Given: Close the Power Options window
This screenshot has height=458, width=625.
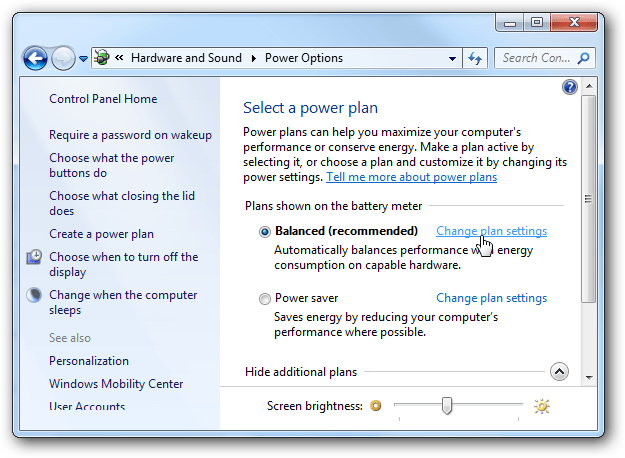Looking at the screenshot, I should pos(574,22).
